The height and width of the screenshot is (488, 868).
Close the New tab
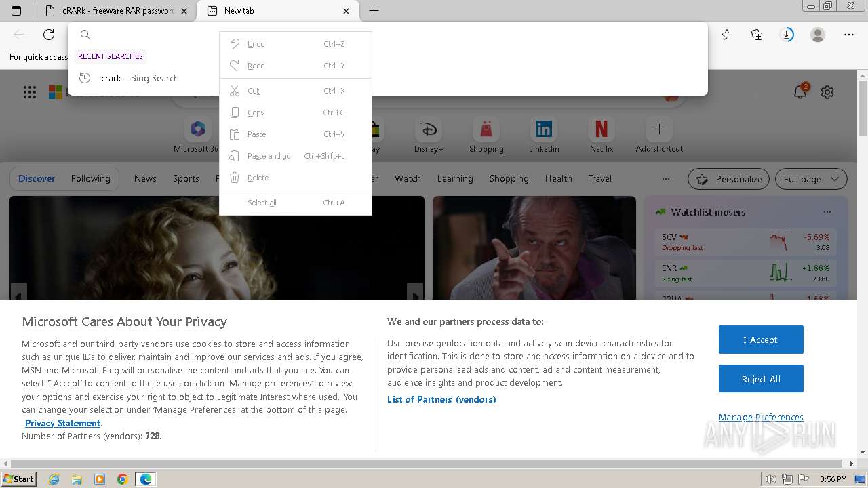[x=347, y=11]
